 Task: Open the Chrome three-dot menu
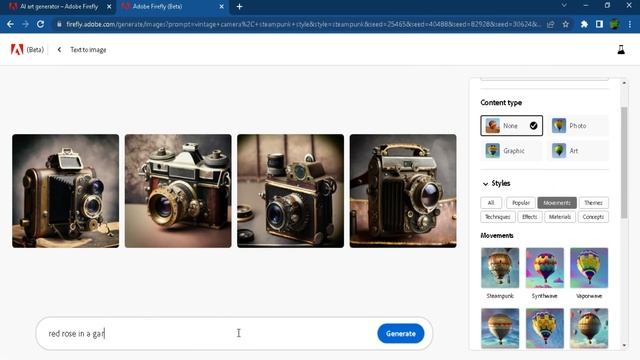[630, 24]
